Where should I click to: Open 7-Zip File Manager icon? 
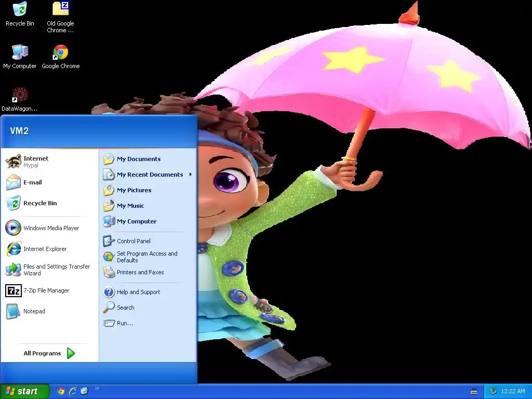[x=13, y=291]
